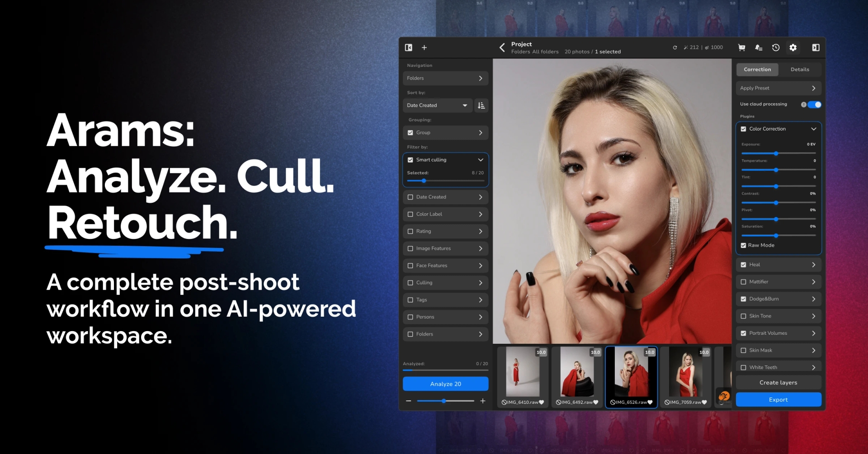Favorite IMG_6492.raw with the heart icon
Screen dimensions: 868x454
[x=596, y=402]
